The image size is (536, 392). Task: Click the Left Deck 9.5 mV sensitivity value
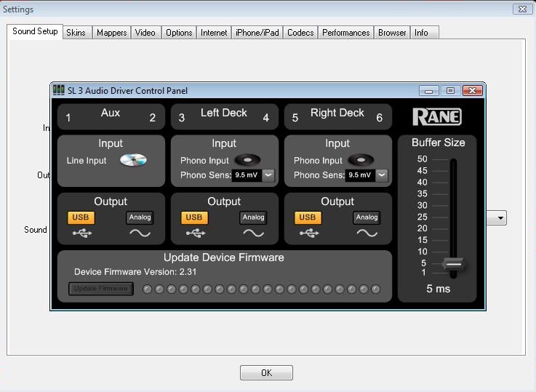point(247,175)
